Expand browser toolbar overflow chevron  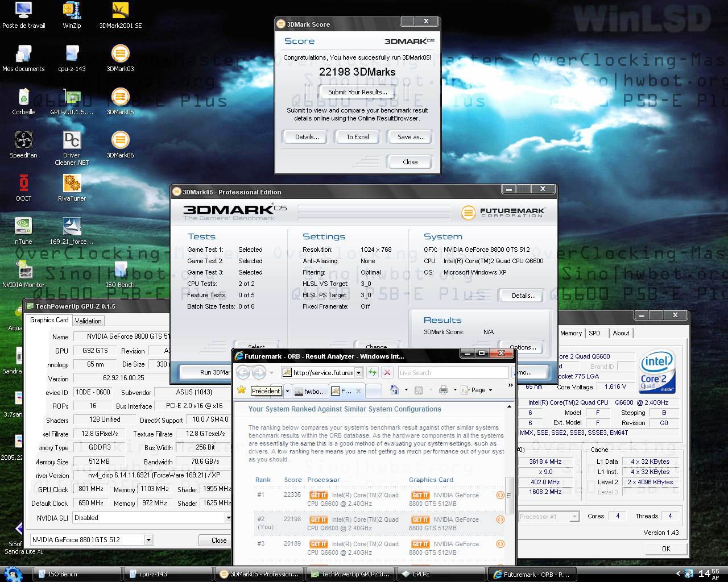tap(510, 385)
